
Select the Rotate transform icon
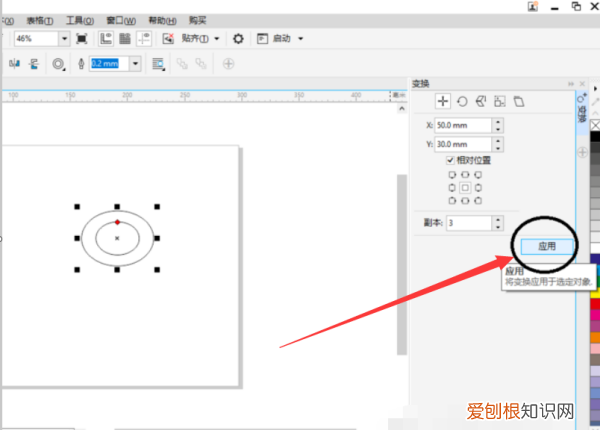(462, 101)
